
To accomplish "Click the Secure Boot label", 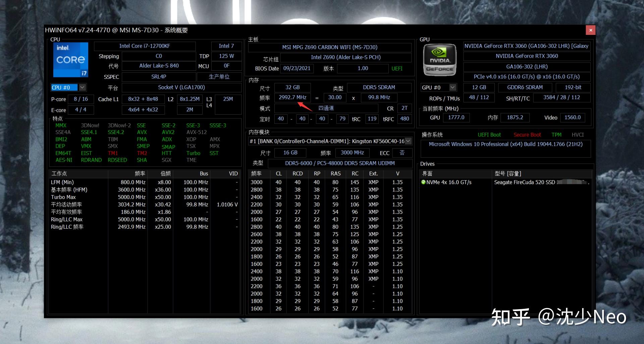I will 527,135.
